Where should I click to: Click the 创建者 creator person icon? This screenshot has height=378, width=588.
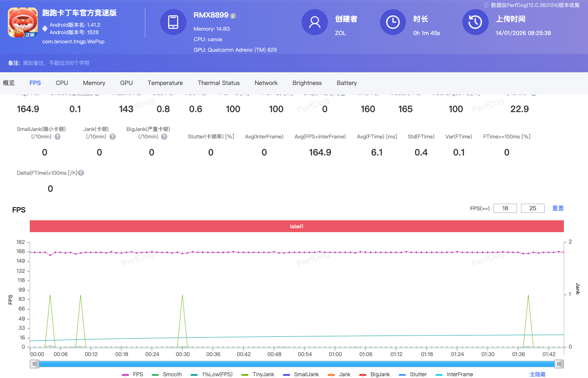pyautogui.click(x=315, y=22)
